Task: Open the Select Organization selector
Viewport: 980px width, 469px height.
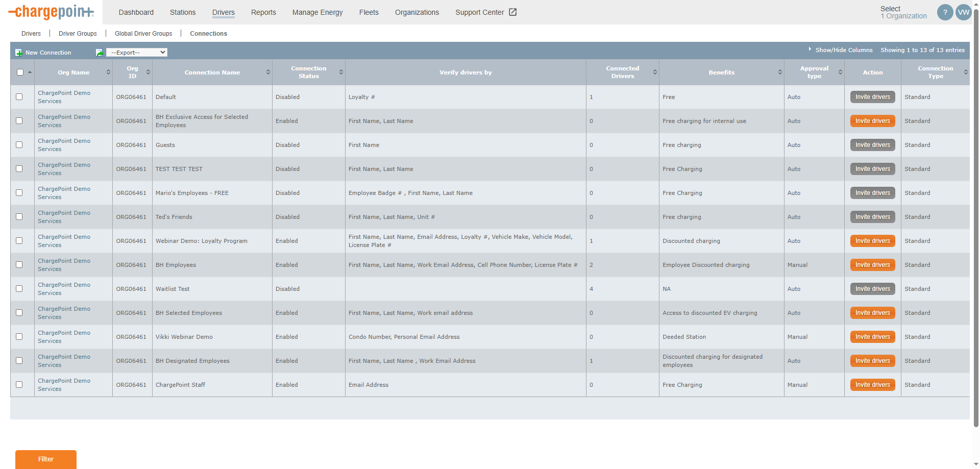Action: [903, 12]
